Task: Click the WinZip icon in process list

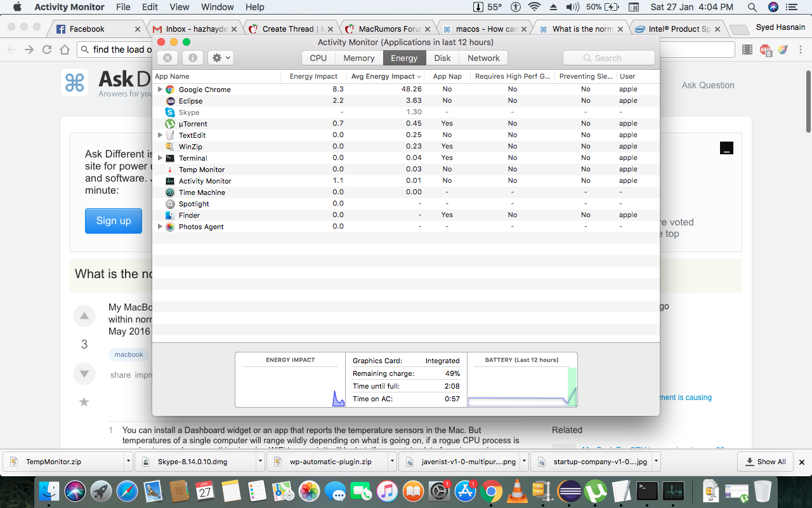Action: (x=170, y=147)
